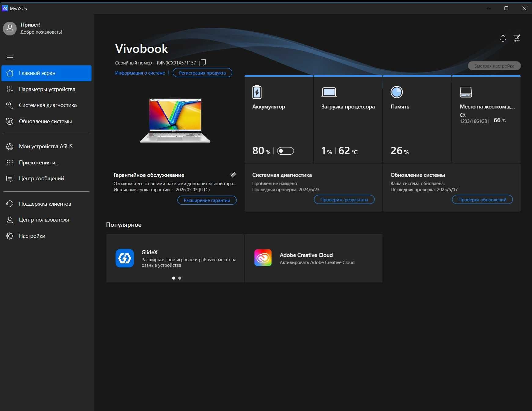Open Мои устройства ASUS
The image size is (532, 411).
click(46, 146)
